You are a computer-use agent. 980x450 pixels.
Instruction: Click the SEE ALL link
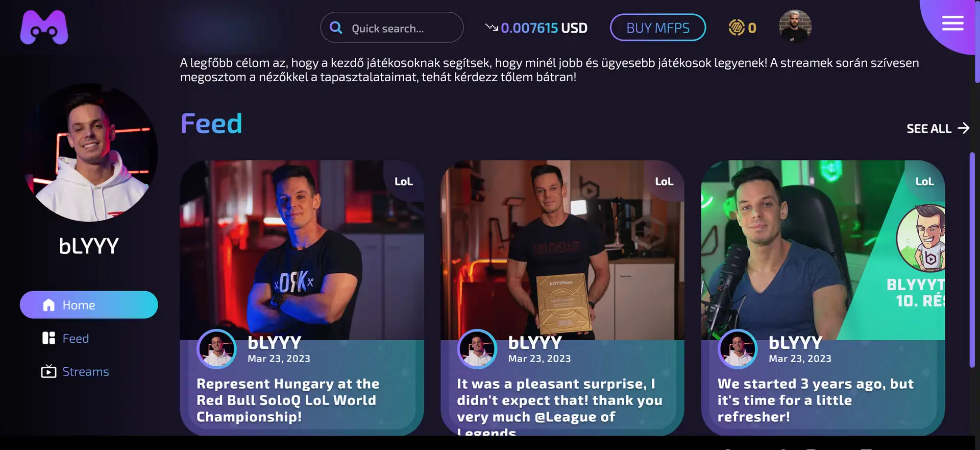(x=938, y=128)
